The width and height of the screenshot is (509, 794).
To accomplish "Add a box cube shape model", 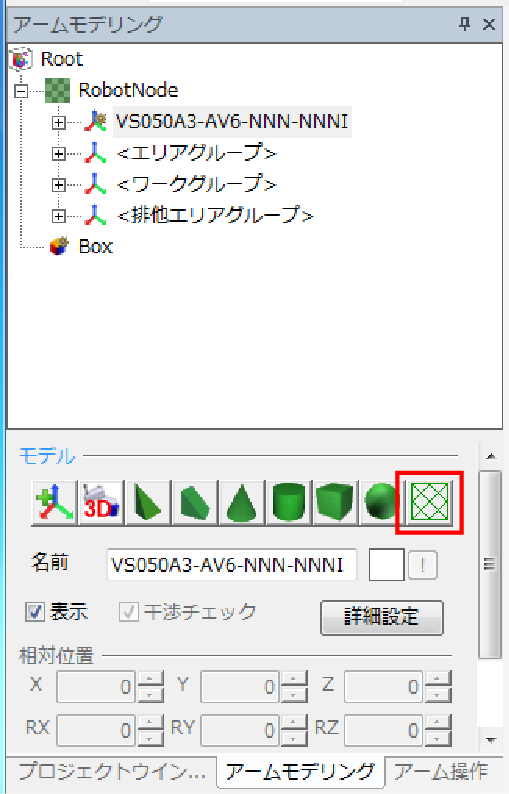I will click(x=334, y=503).
